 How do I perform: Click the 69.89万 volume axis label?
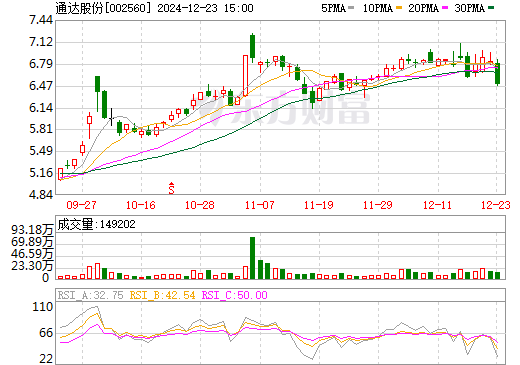click(32, 241)
